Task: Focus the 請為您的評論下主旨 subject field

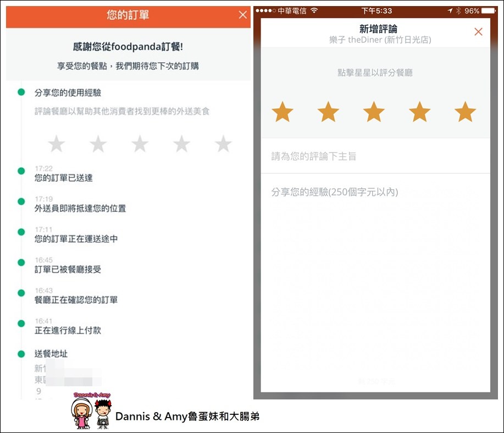Action: click(x=375, y=156)
